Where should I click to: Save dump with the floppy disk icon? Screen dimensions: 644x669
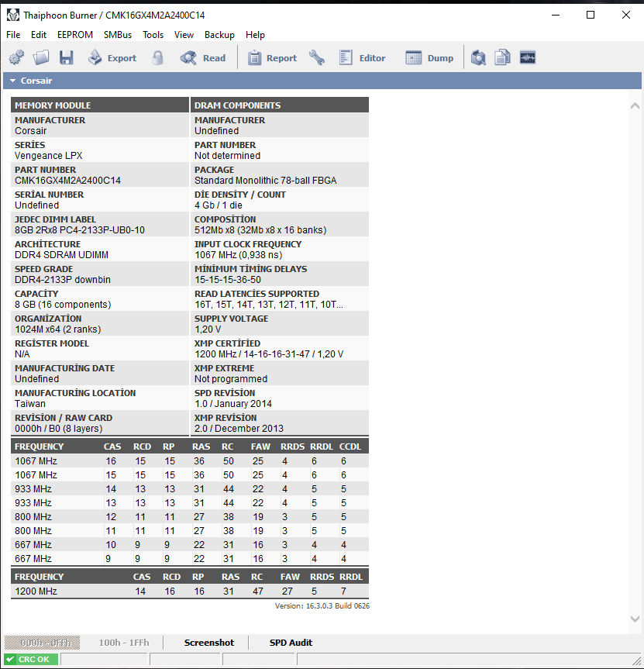pos(66,57)
